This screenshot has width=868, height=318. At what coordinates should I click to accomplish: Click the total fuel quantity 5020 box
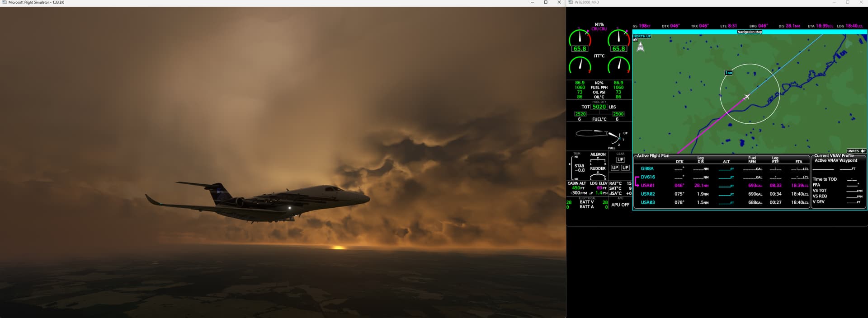(x=599, y=107)
